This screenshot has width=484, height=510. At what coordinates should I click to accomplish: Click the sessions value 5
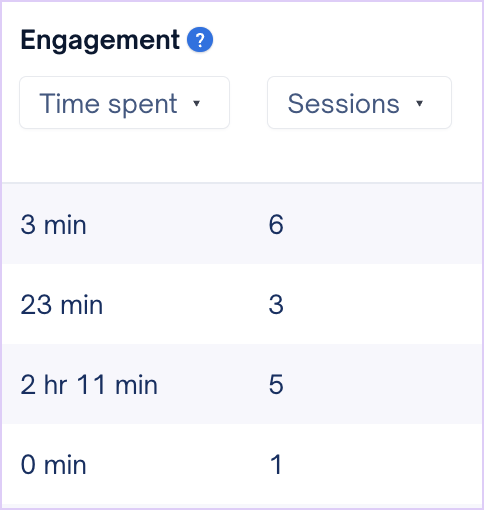tap(276, 385)
